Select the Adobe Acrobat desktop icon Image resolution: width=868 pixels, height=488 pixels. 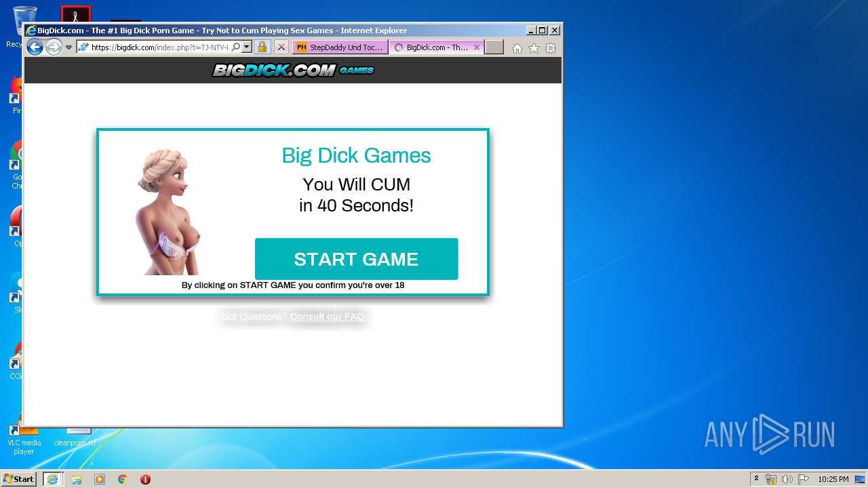75,14
